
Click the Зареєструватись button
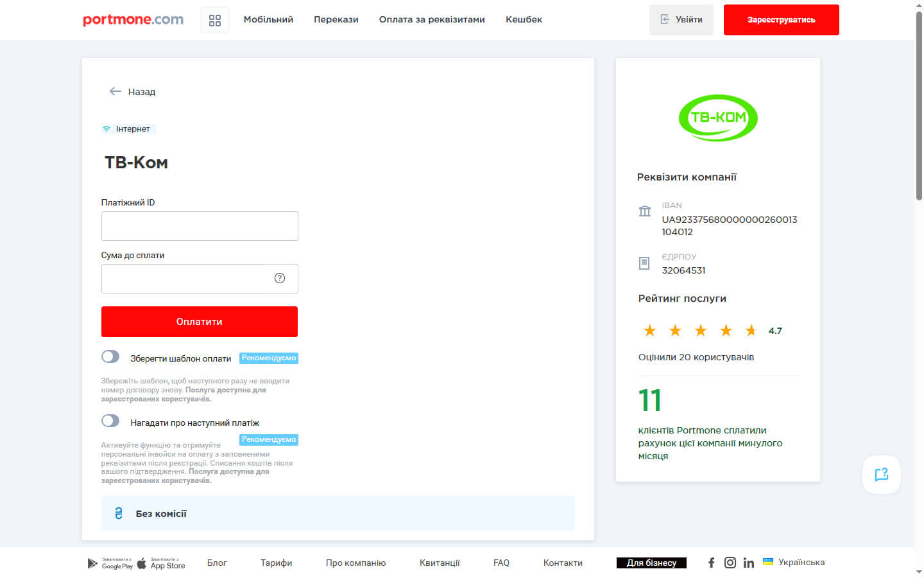click(782, 20)
